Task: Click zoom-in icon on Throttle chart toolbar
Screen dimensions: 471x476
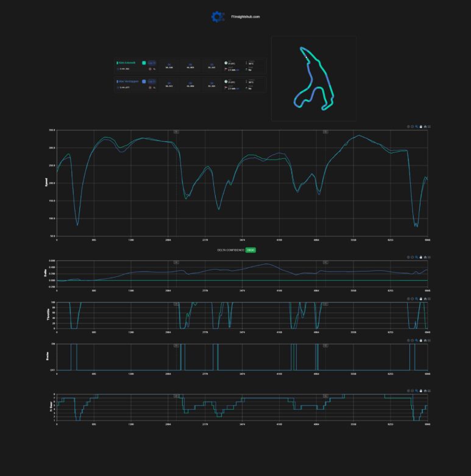Action: point(408,299)
